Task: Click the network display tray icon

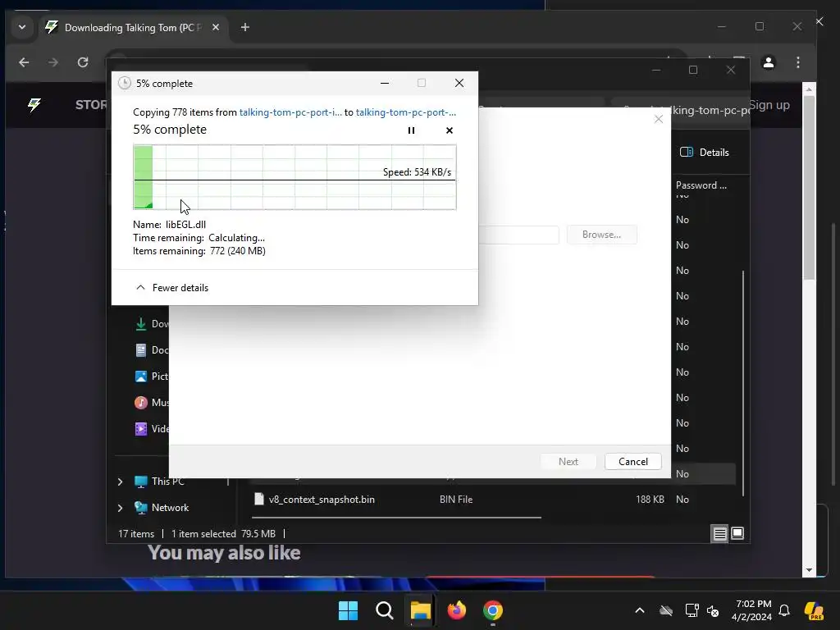Action: click(x=692, y=610)
